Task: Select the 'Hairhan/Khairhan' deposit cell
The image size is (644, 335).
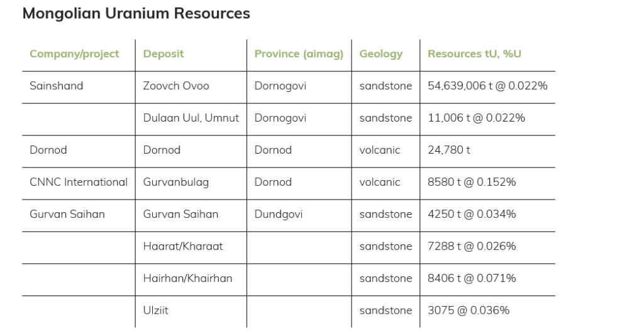Action: click(187, 279)
